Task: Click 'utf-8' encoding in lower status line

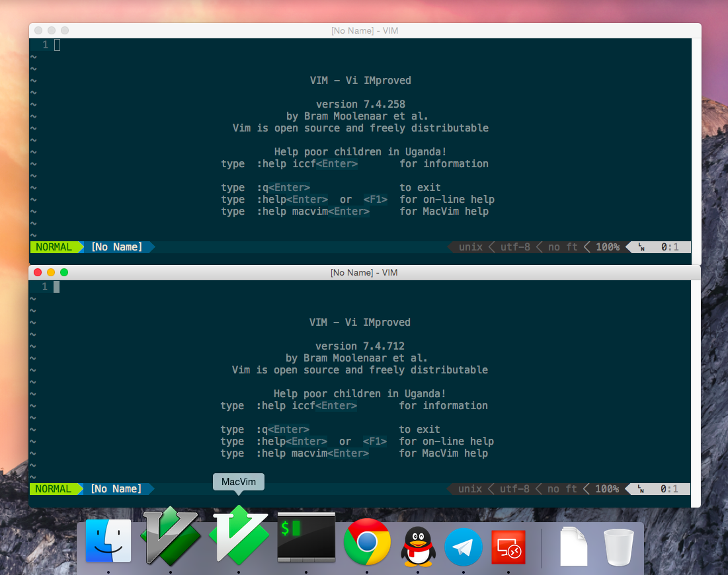Action: [514, 488]
